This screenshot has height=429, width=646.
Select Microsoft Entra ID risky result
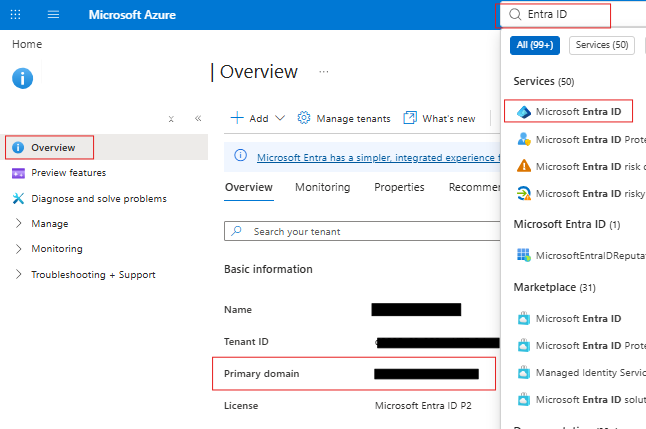click(x=590, y=194)
